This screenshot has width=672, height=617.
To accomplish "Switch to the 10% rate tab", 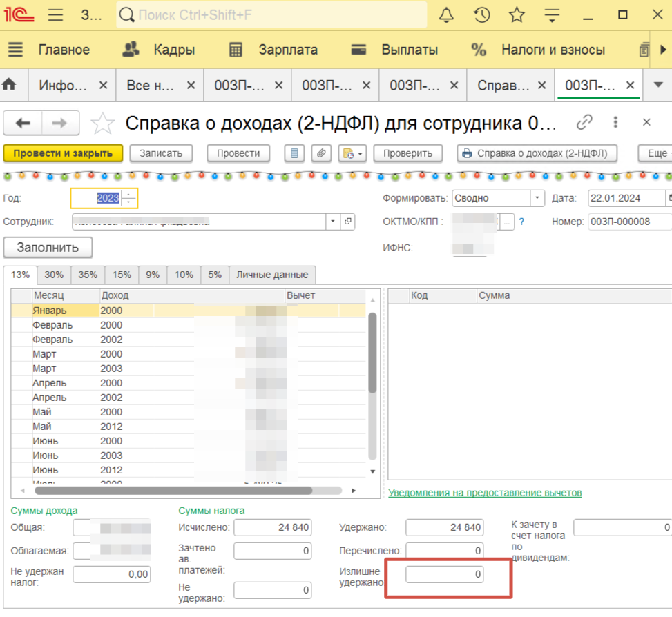I will (x=184, y=275).
